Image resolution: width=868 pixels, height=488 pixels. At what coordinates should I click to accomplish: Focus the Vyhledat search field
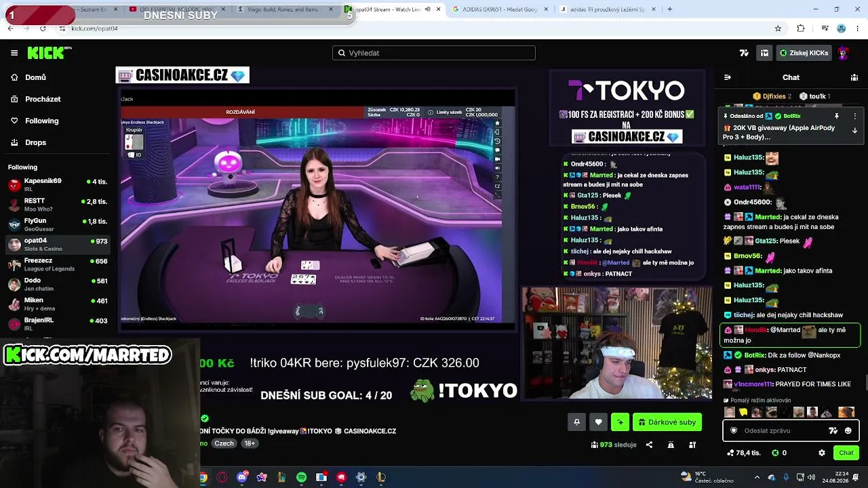pyautogui.click(x=434, y=53)
